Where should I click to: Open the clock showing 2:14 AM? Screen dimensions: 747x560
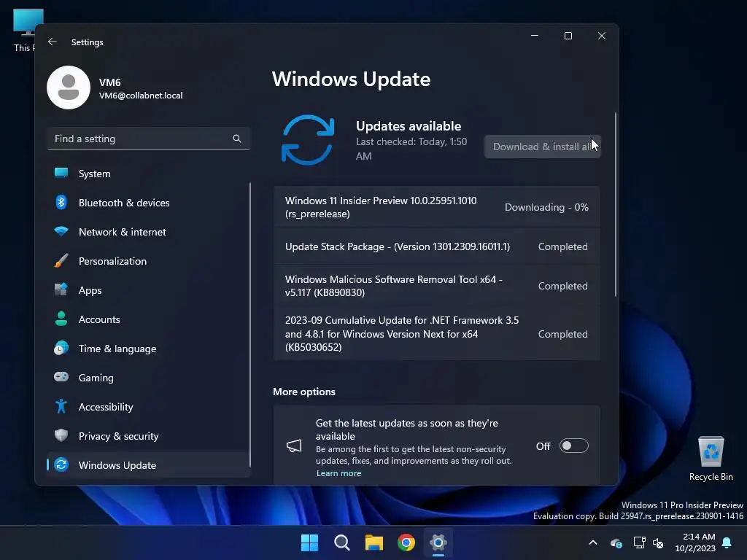tap(695, 542)
